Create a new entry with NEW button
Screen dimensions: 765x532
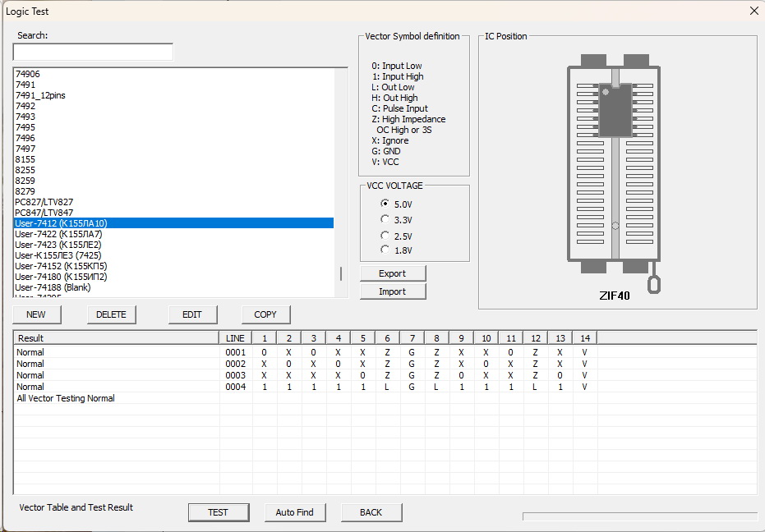(x=36, y=314)
